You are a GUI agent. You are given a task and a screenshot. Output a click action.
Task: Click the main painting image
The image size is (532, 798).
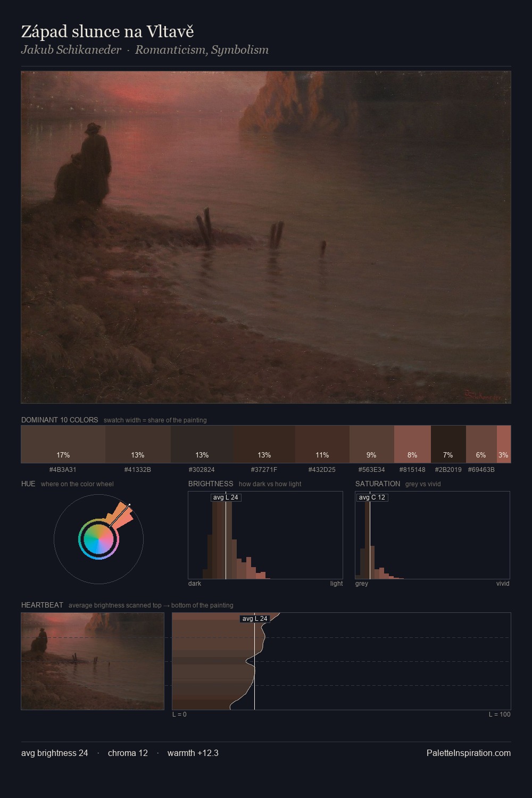click(266, 237)
